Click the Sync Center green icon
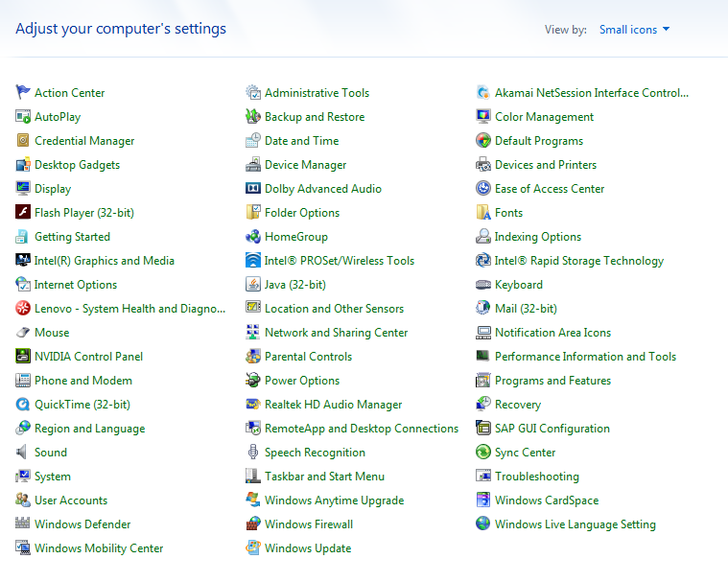The image size is (728, 582). pyautogui.click(x=483, y=453)
